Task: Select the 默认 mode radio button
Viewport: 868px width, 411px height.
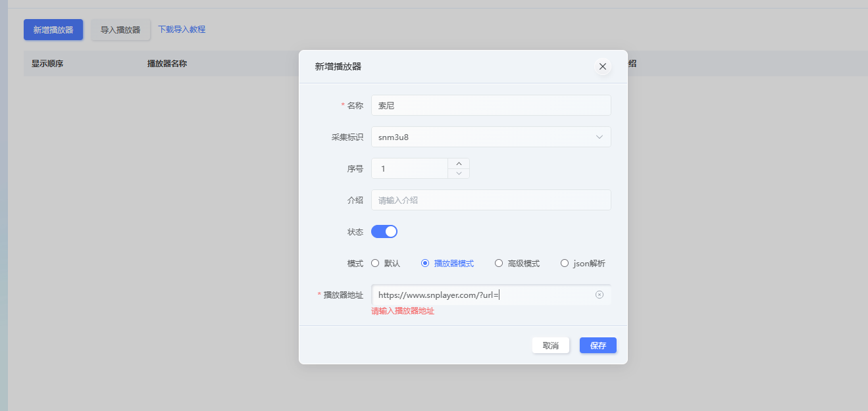Action: coord(375,263)
